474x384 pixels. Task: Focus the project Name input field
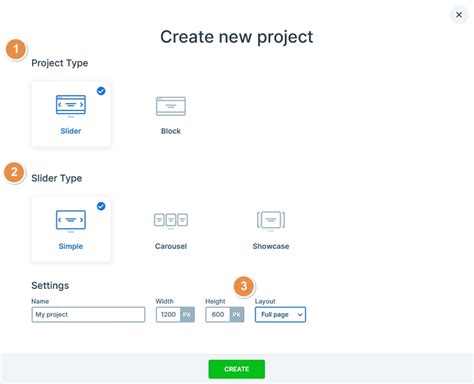click(88, 314)
